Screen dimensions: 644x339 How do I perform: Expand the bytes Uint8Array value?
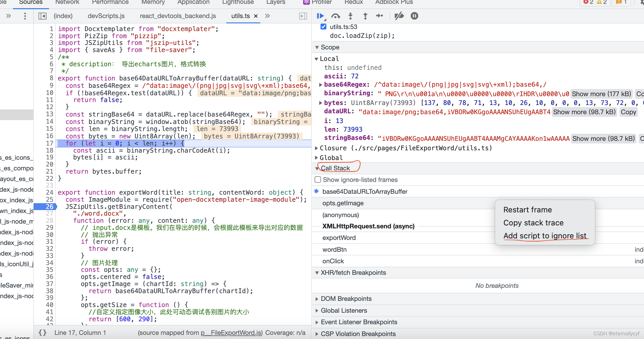pos(321,102)
